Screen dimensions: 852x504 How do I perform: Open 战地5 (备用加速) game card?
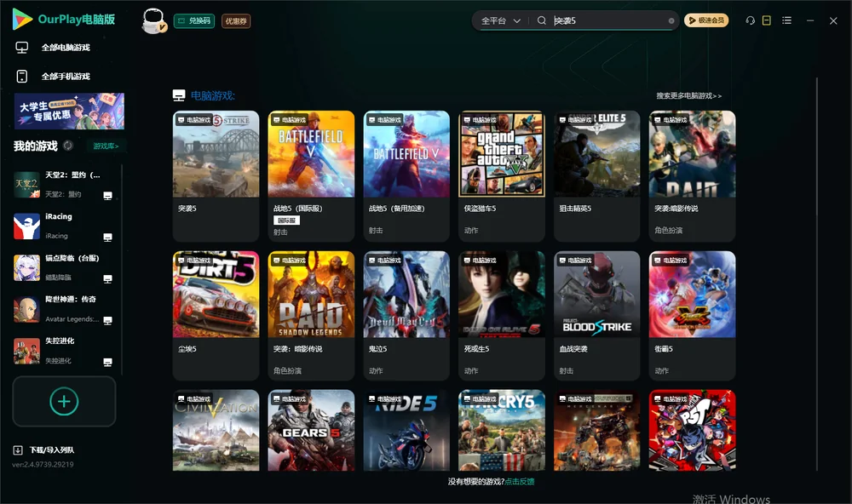point(406,176)
